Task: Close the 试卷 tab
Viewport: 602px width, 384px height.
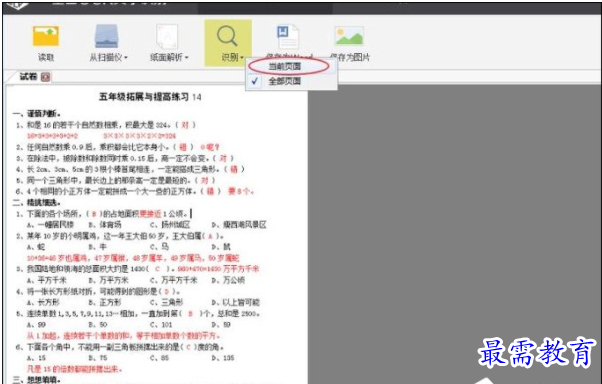Action: point(46,77)
